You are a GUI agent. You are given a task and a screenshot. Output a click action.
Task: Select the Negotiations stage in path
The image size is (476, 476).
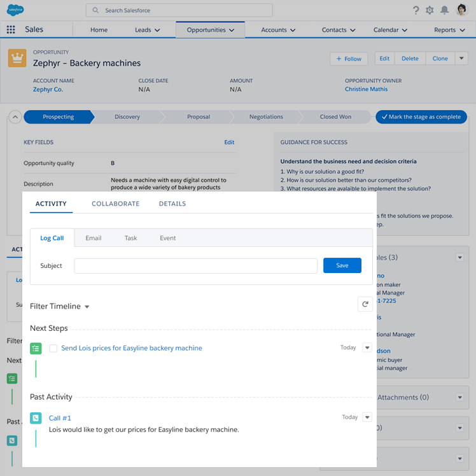tap(266, 117)
